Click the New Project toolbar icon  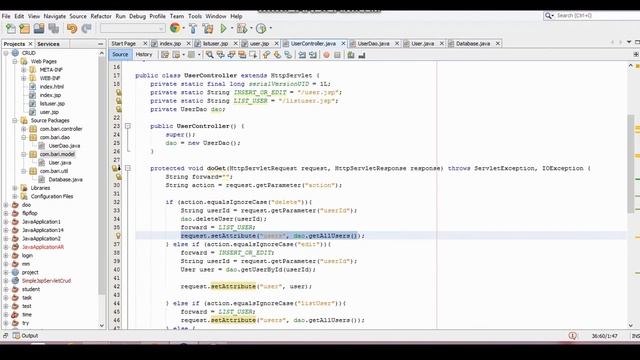coord(24,28)
